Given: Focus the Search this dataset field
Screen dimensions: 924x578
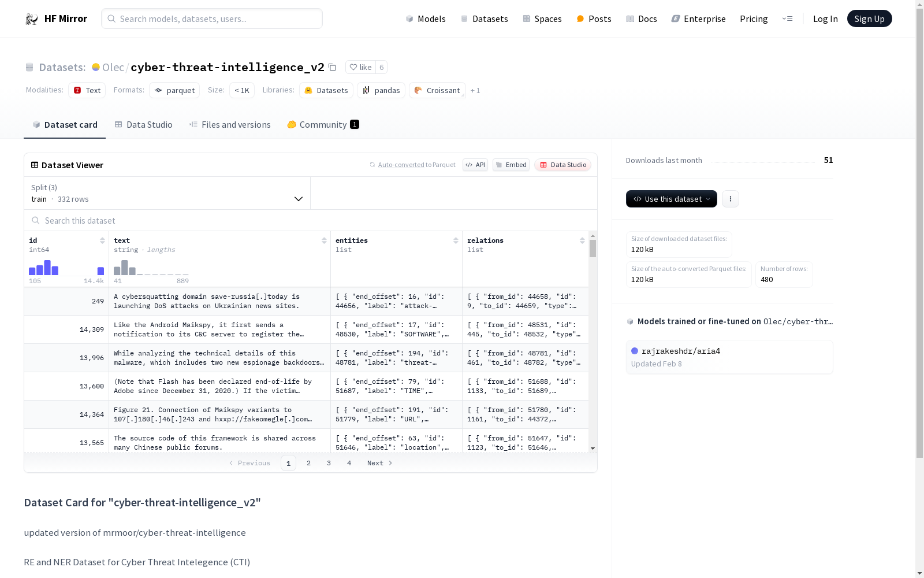Looking at the screenshot, I should click(311, 220).
